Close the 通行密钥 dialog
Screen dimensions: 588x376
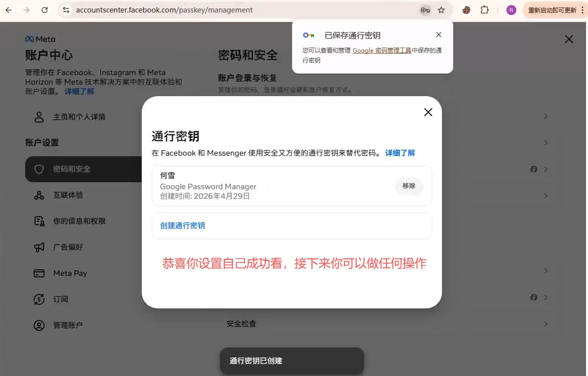click(x=428, y=112)
